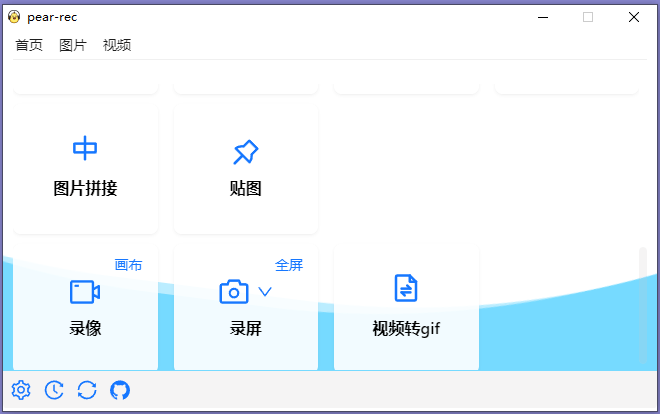
Task: Open the 图片拼接 label text
Action: [x=85, y=188]
